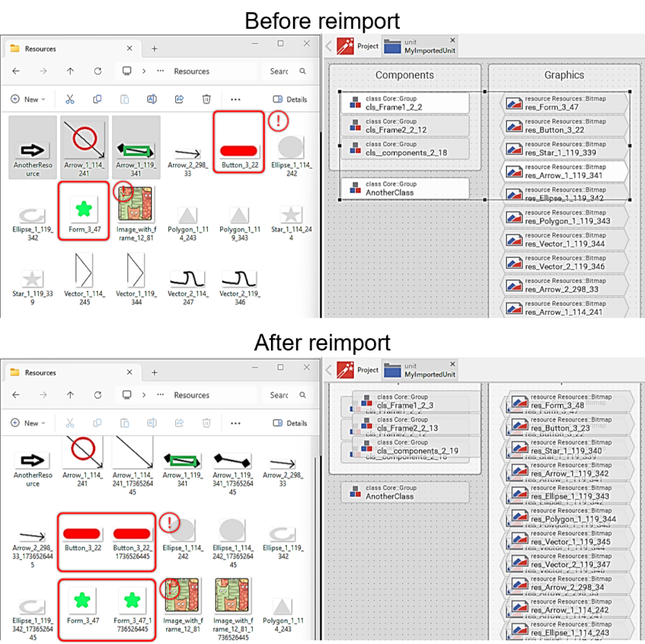Add a new tab in upper Explorer window

coord(154,49)
